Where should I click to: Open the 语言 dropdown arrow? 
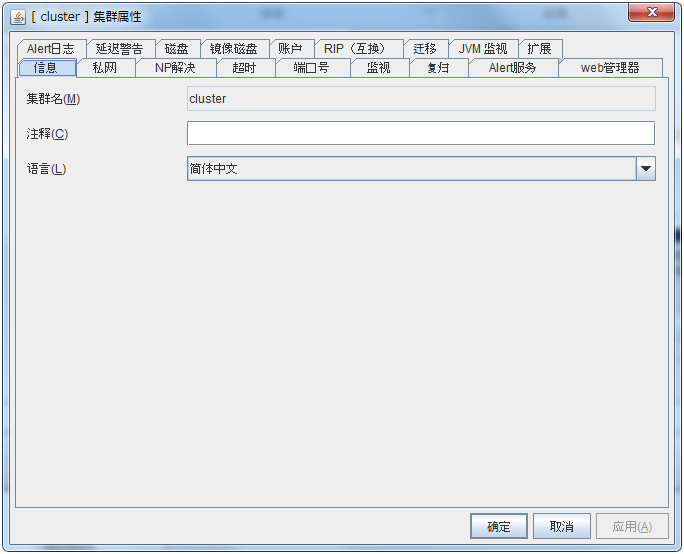coord(645,169)
